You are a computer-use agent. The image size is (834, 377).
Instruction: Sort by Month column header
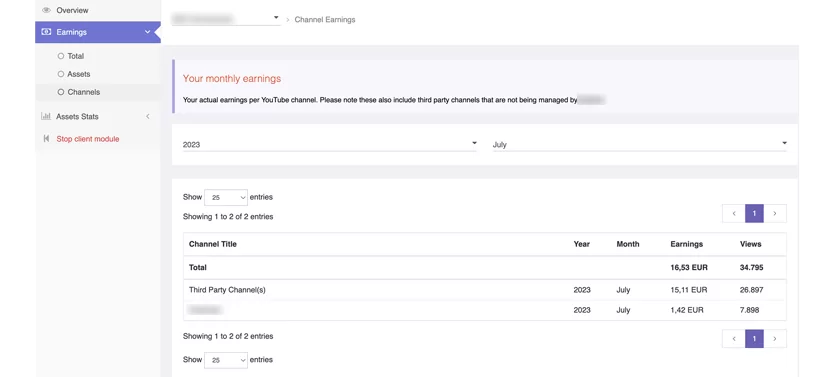628,244
